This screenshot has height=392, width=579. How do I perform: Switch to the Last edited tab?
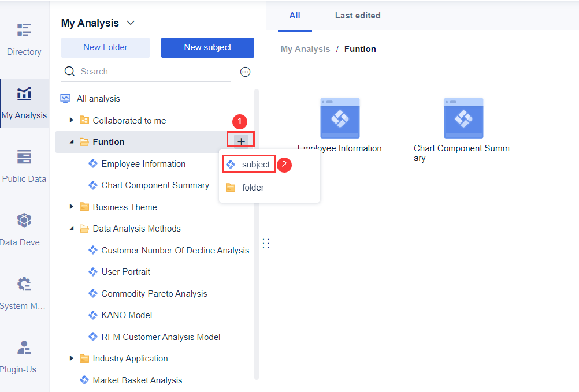point(358,16)
